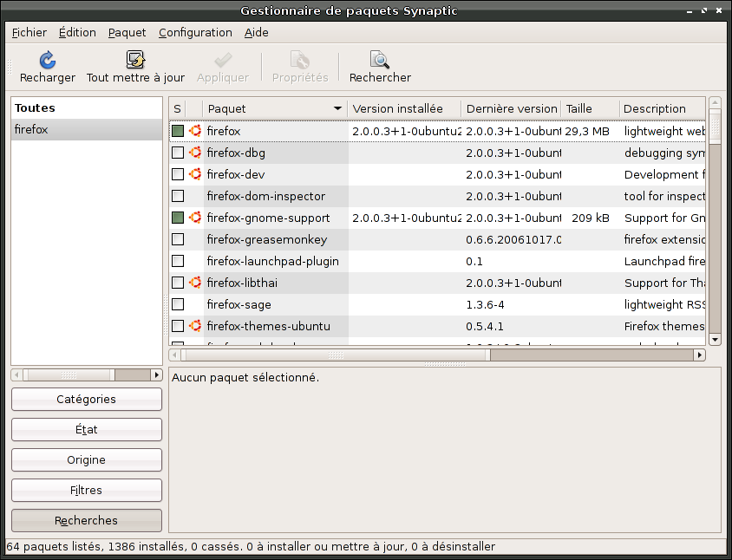This screenshot has height=560, width=732.
Task: Click the Ubuntu logo beside firefox-dbg
Action: point(195,153)
